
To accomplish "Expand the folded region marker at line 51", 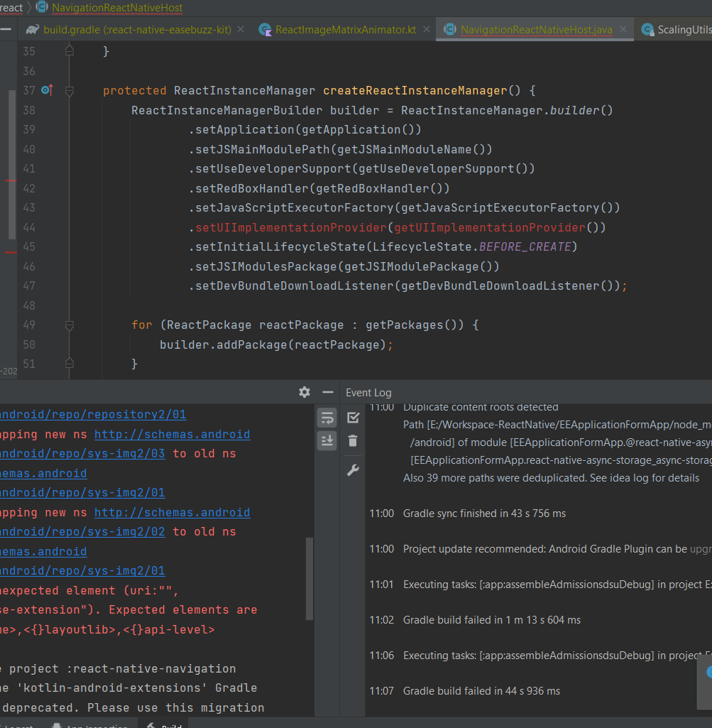I will pyautogui.click(x=68, y=363).
